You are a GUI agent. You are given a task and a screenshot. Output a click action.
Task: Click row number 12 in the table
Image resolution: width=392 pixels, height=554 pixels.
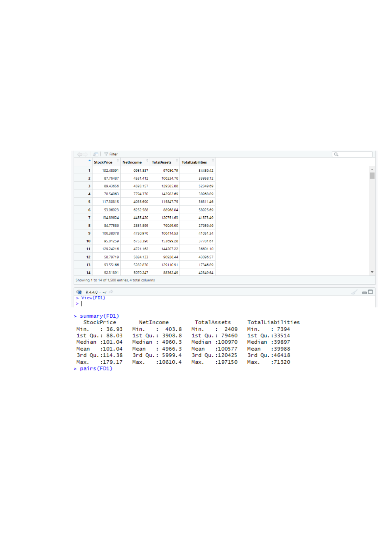88,257
